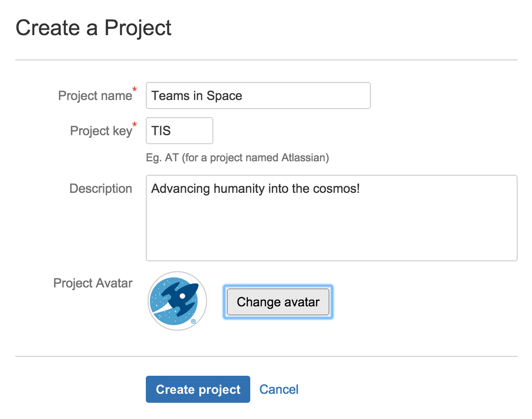Image resolution: width=532 pixels, height=419 pixels.
Task: Click the Description label
Action: pos(101,188)
